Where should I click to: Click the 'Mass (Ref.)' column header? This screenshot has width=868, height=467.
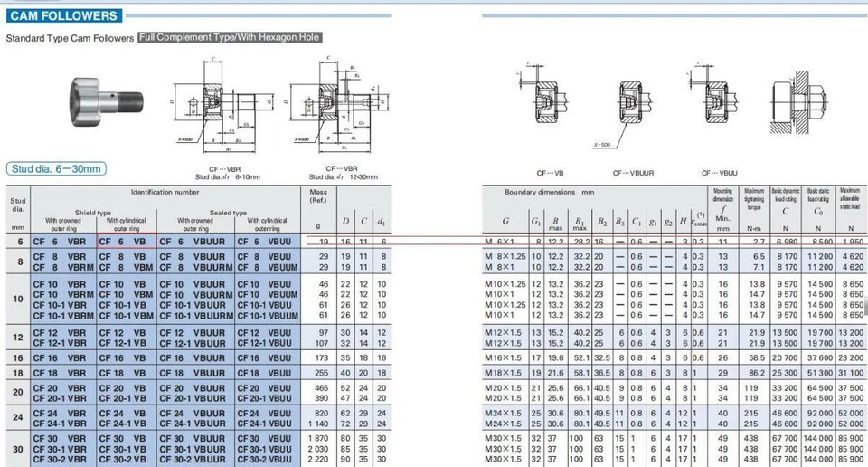point(318,196)
